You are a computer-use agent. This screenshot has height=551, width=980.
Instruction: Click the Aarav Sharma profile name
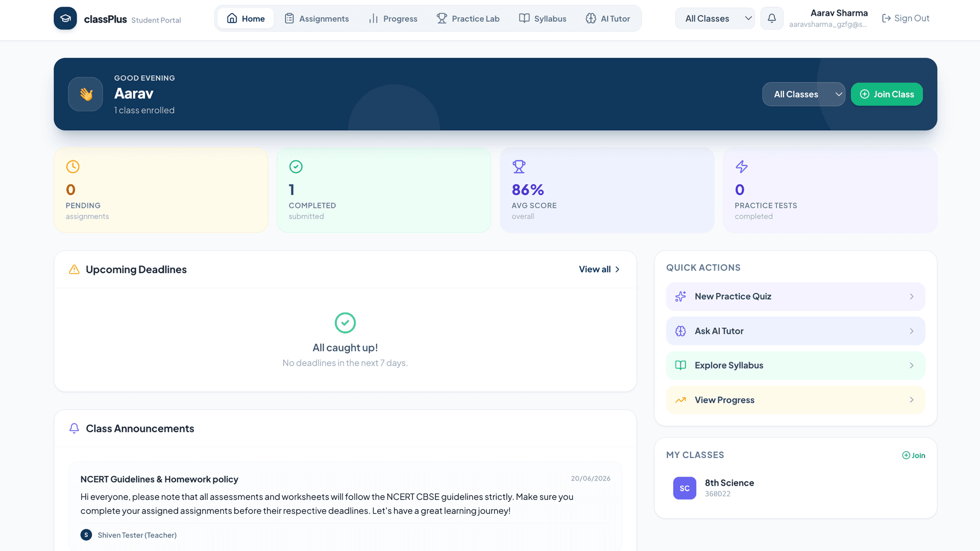tap(839, 13)
